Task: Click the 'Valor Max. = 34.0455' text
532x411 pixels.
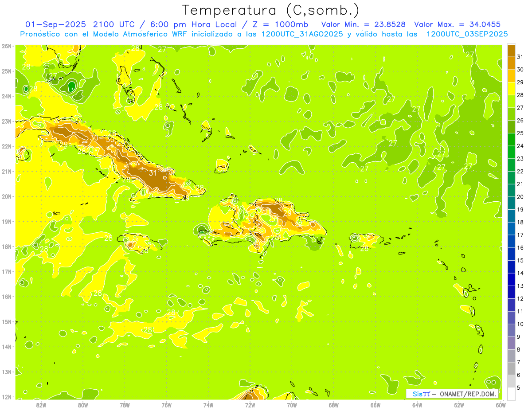Action: pos(458,24)
